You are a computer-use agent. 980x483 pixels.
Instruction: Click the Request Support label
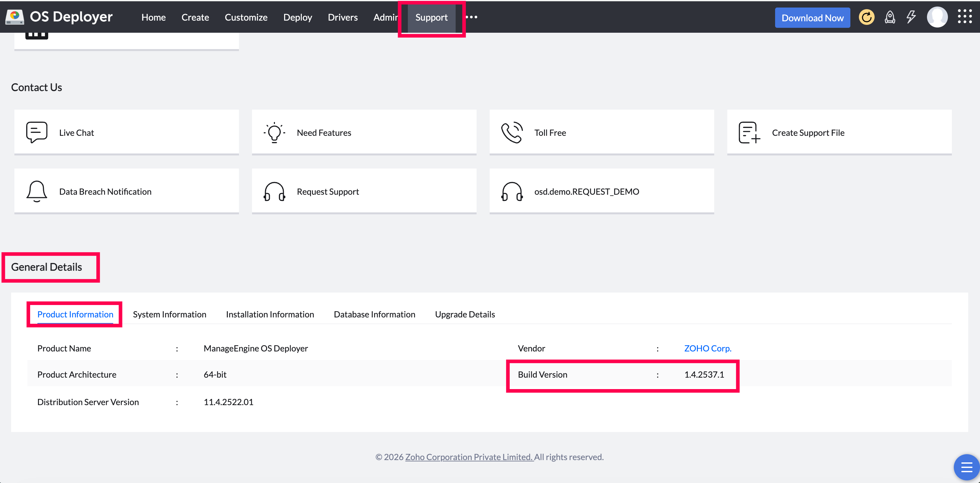pos(328,191)
